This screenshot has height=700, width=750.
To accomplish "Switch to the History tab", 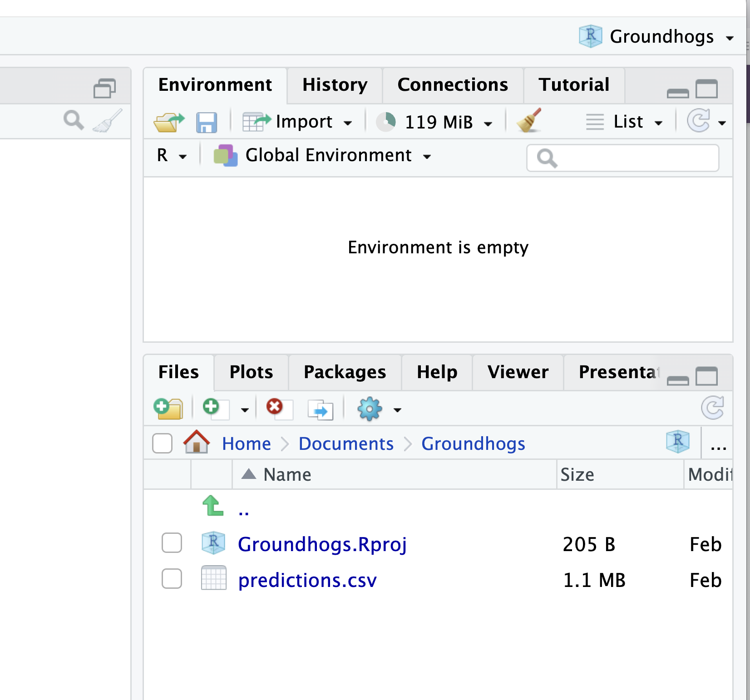I will click(x=335, y=85).
